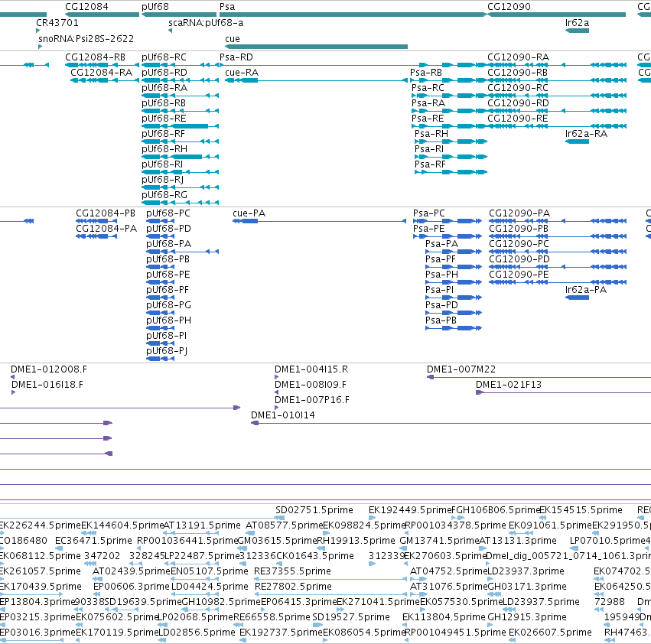
Task: Click the Ir62a-PA protein label
Action: point(586,290)
